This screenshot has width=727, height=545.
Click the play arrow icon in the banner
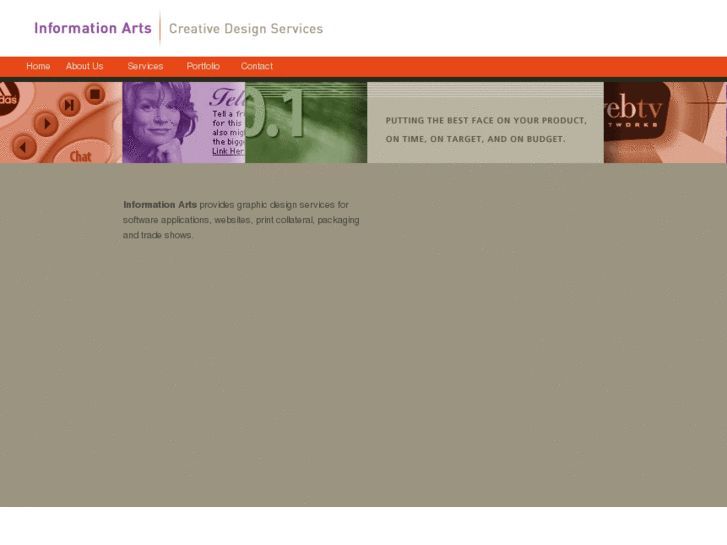(46, 124)
